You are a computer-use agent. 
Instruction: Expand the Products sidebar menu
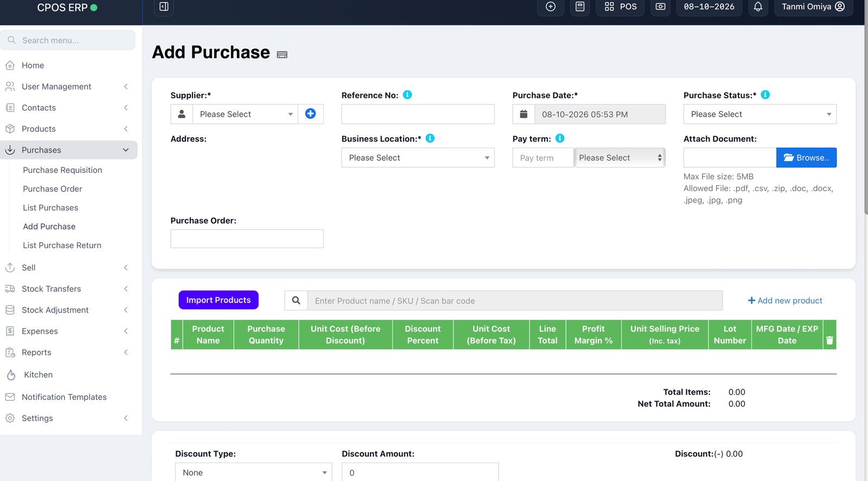(68, 129)
